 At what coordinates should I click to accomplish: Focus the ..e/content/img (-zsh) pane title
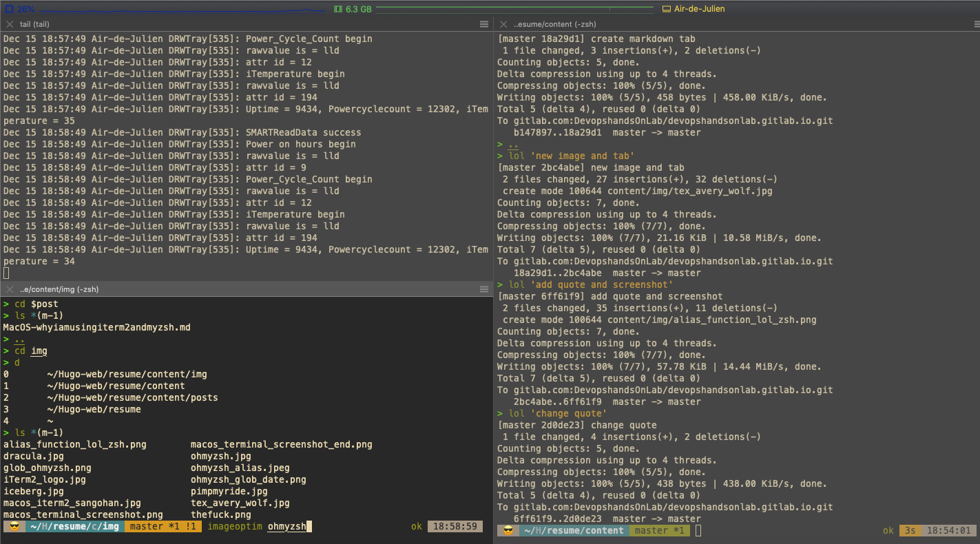pyautogui.click(x=59, y=289)
